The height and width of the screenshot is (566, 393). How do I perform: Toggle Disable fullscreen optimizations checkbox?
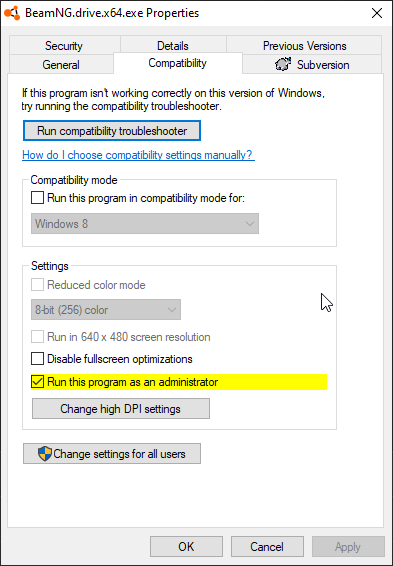38,359
